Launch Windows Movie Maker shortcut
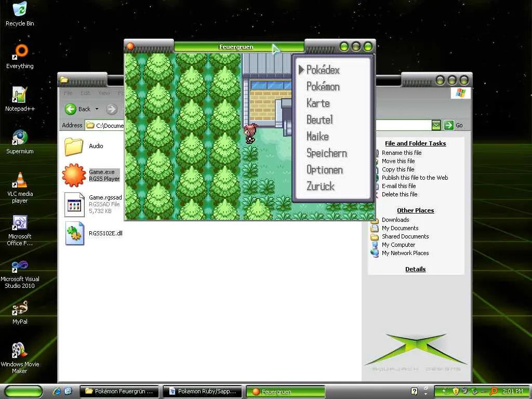Viewport: 532px width, 399px height. click(x=20, y=351)
